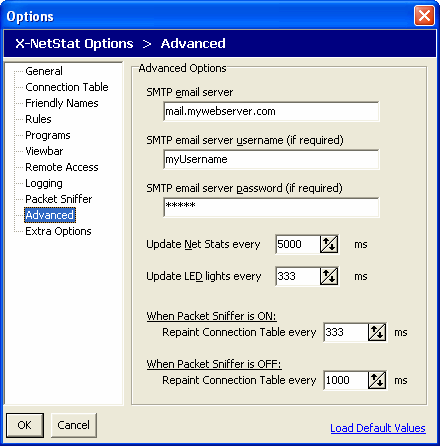Open Friendly Names settings
440x446 pixels.
pos(62,103)
